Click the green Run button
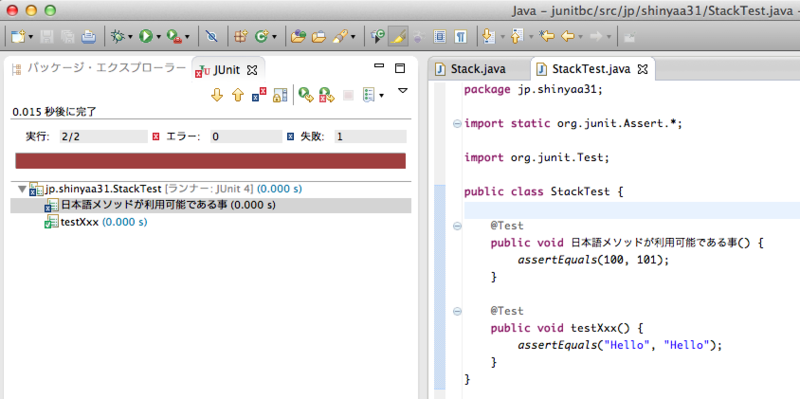The width and height of the screenshot is (800, 399). [146, 36]
